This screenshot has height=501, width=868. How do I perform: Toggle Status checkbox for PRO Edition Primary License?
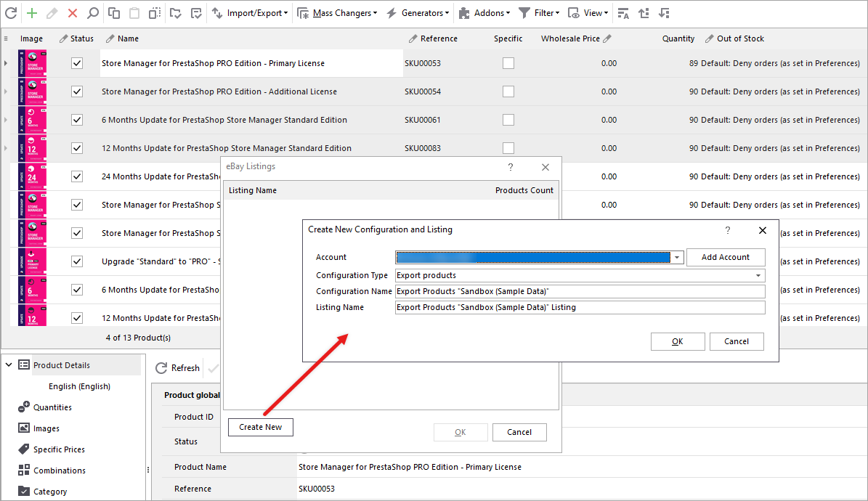point(77,63)
